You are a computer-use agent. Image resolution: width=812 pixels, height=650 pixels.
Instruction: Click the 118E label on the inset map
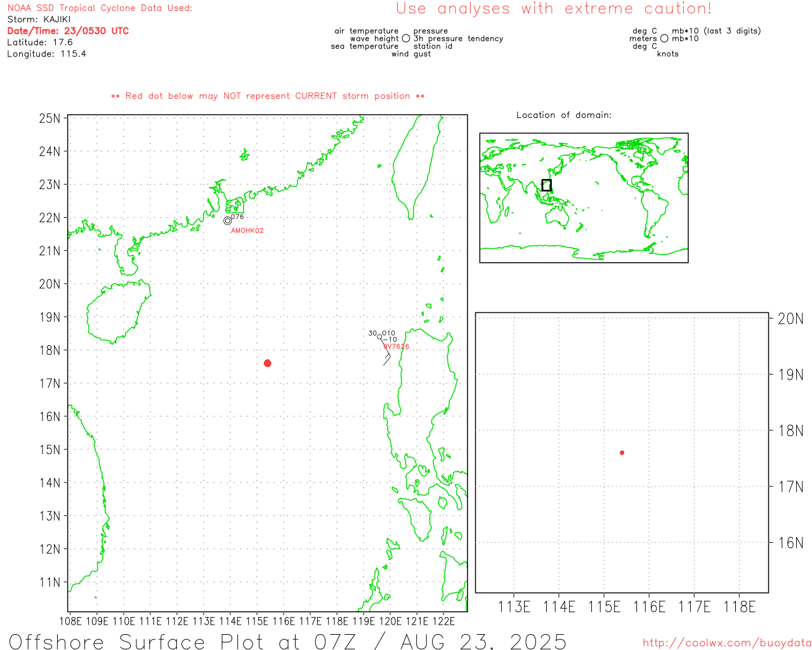pyautogui.click(x=740, y=607)
